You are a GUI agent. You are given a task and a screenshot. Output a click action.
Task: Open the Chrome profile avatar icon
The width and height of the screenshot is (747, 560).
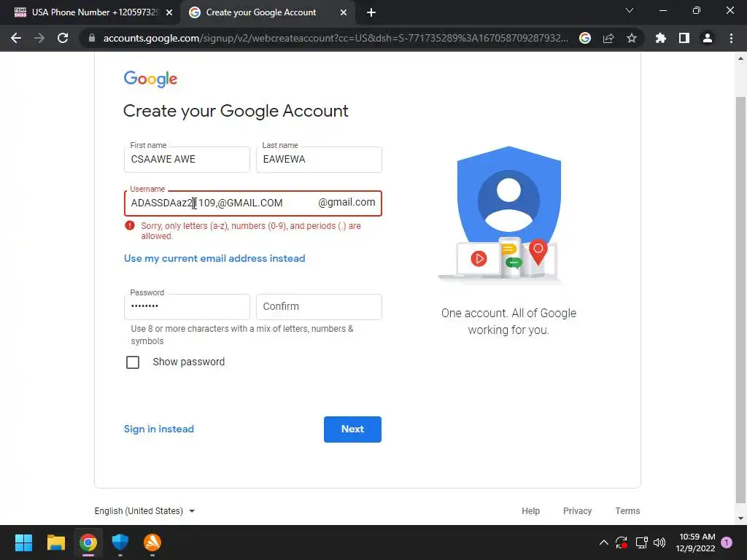(708, 38)
